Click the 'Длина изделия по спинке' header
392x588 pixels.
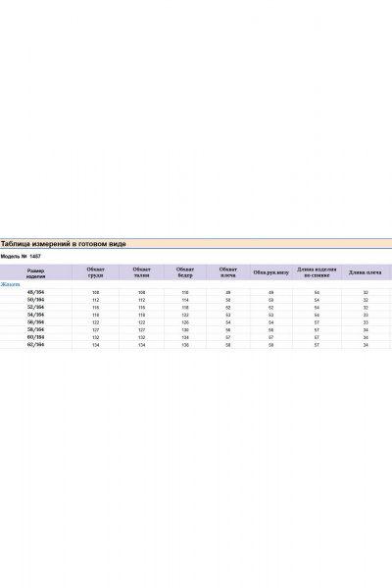(317, 272)
